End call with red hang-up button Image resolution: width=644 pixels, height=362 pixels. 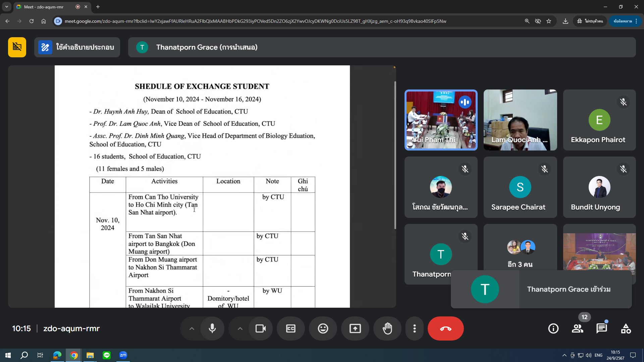click(x=445, y=328)
